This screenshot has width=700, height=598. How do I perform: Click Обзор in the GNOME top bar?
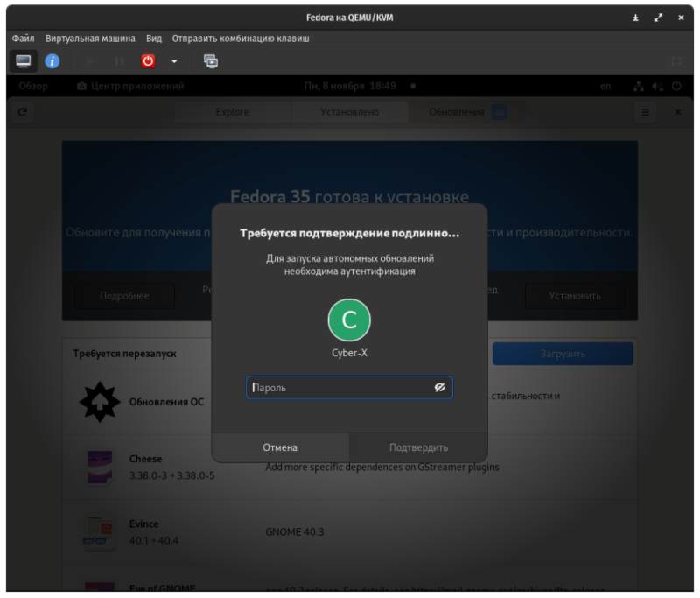[x=33, y=86]
